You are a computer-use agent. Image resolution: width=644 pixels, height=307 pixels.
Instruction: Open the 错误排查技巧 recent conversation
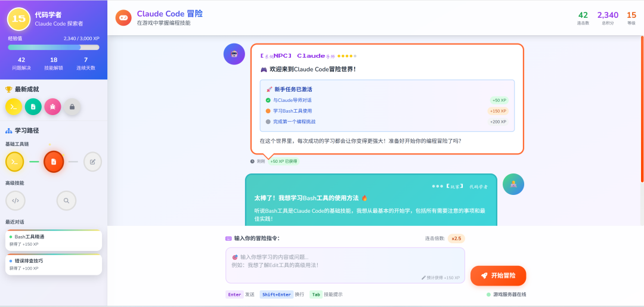click(x=54, y=264)
